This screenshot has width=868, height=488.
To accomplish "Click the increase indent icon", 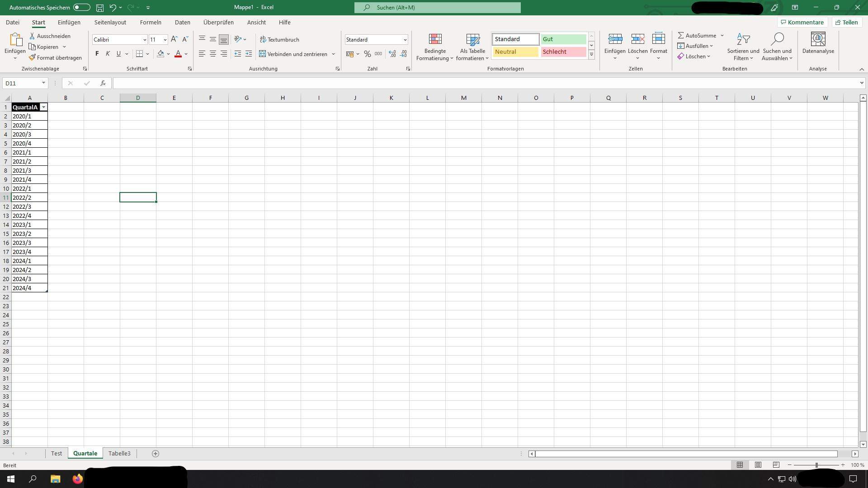I will [x=249, y=54].
